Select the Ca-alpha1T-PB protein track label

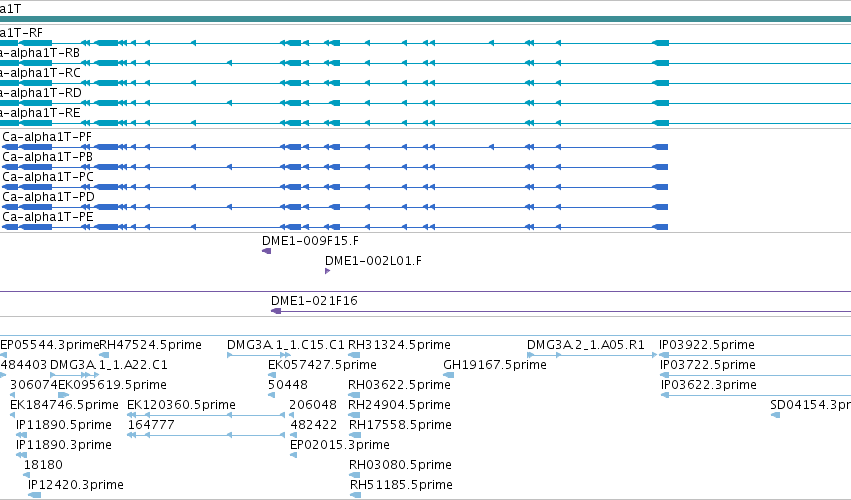[48, 157]
